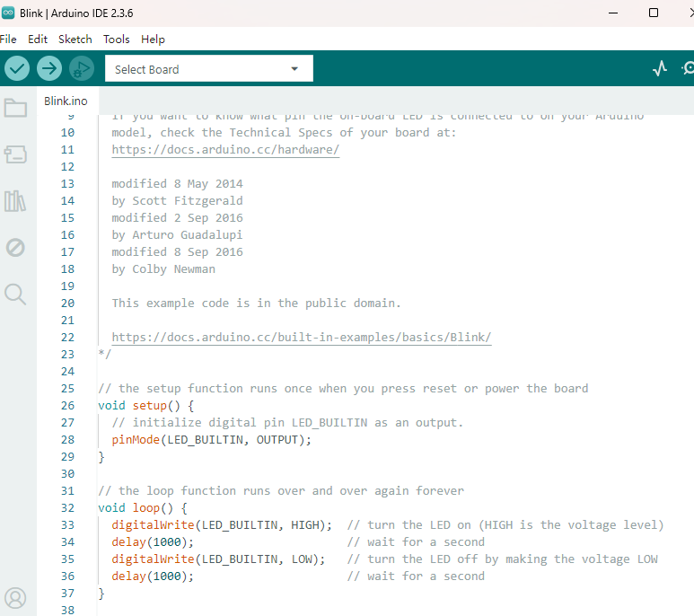
Task: Click the comment about the loop function
Action: (x=281, y=491)
